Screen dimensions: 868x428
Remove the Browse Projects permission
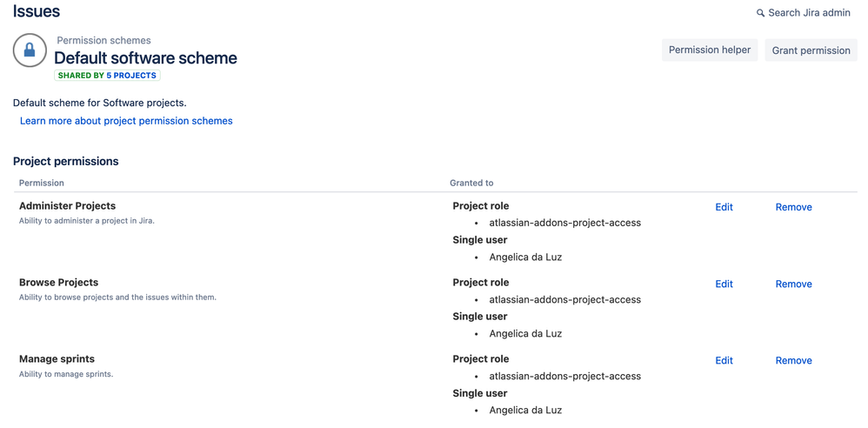(x=793, y=284)
